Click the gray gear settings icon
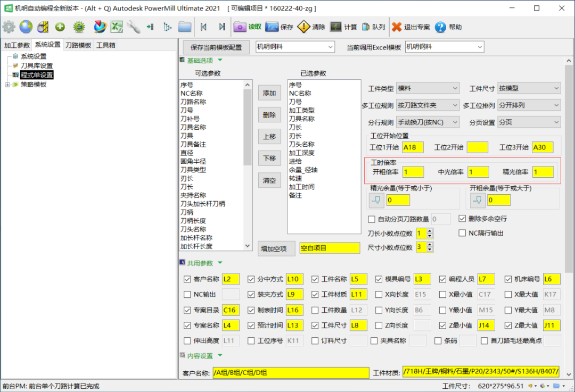The height and width of the screenshot is (392, 575). [x=9, y=27]
